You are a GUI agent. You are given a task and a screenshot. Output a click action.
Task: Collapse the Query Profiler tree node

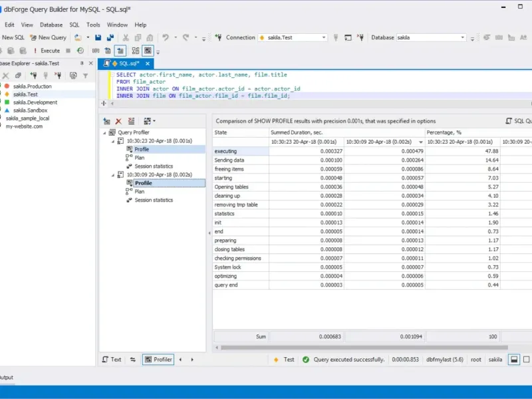(x=103, y=132)
